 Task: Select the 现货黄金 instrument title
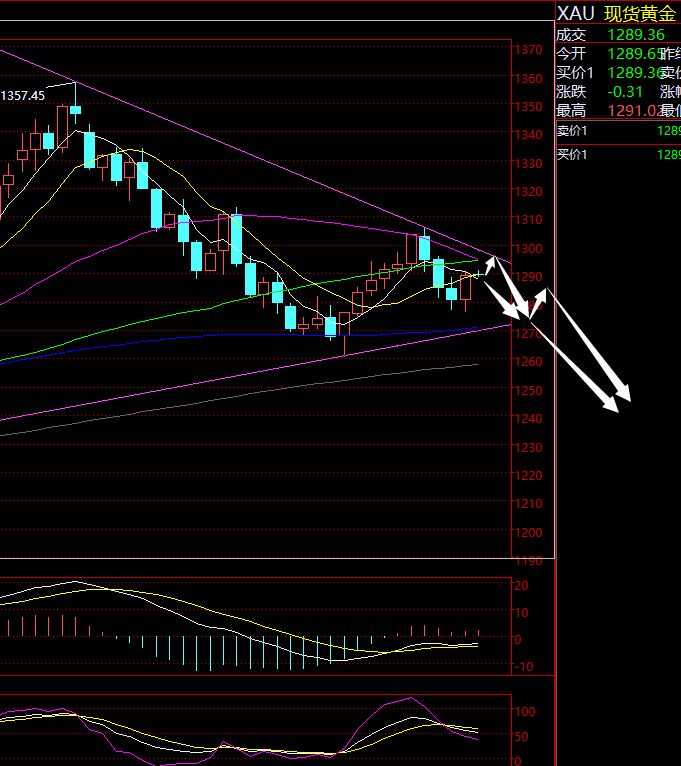640,14
